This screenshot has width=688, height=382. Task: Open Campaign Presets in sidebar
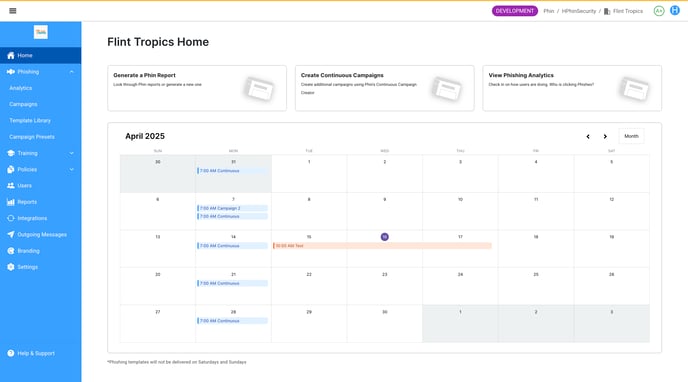coord(32,137)
